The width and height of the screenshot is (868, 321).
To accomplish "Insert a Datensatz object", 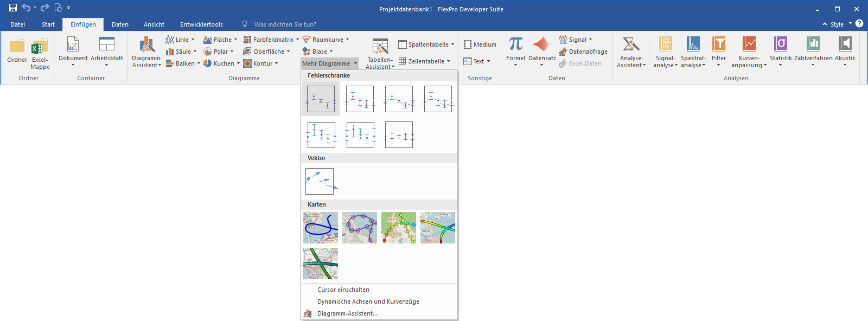I will click(x=542, y=52).
